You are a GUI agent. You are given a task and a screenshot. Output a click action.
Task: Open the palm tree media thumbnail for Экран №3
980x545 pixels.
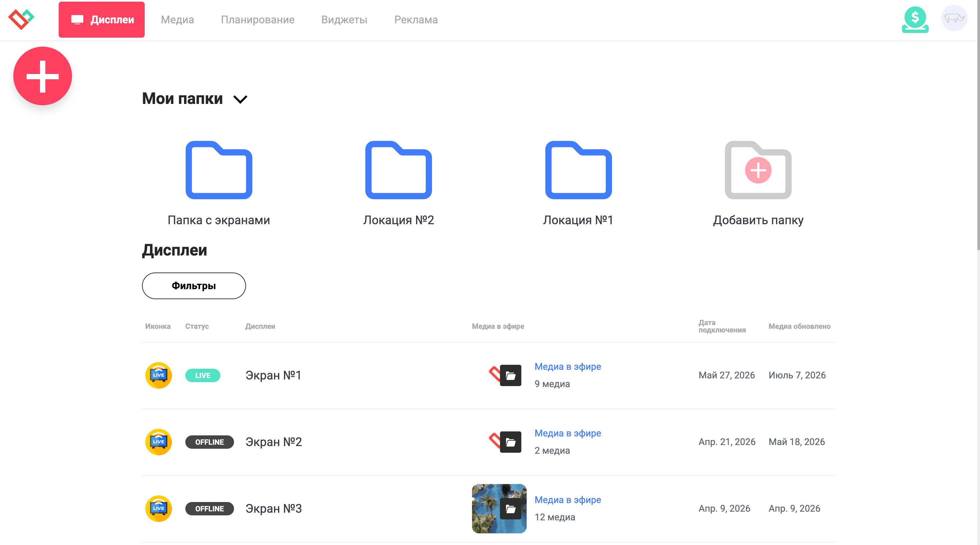499,508
